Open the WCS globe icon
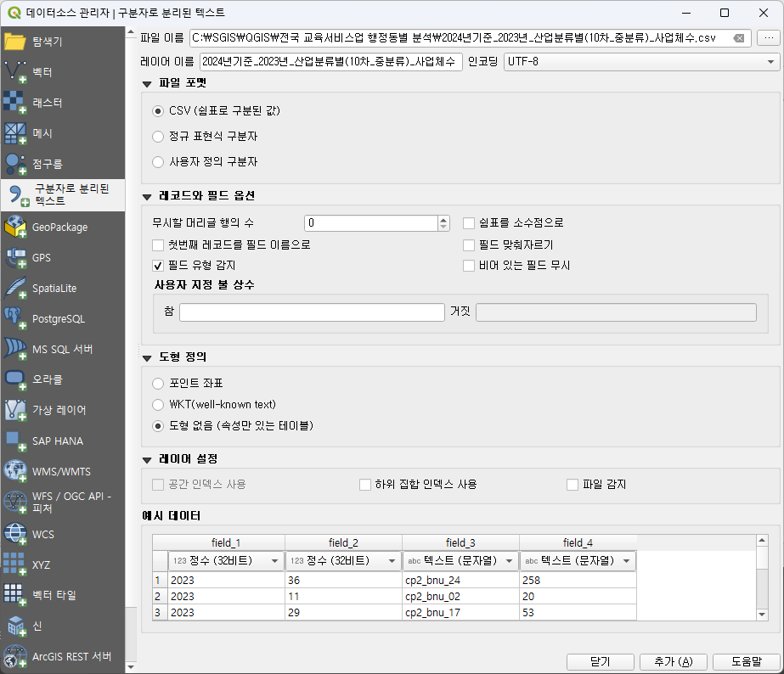The width and height of the screenshot is (784, 674). 15,534
